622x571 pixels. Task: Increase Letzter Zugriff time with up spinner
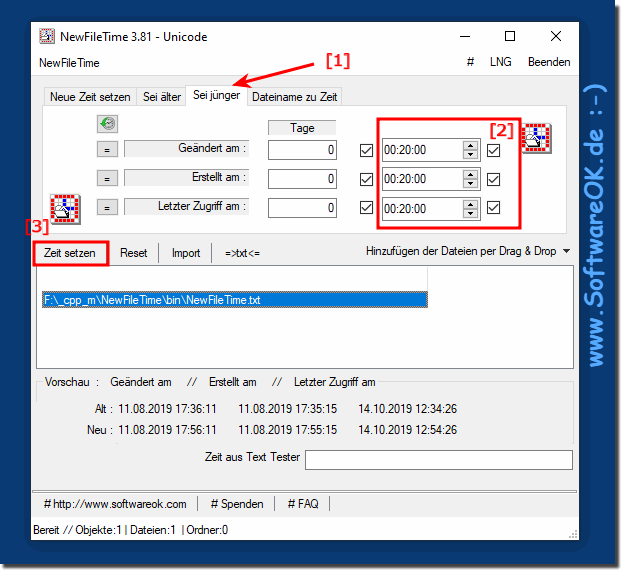470,204
